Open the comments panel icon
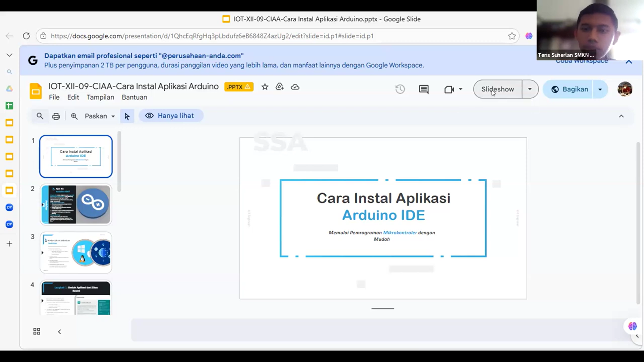This screenshot has width=644, height=362. coord(424,89)
